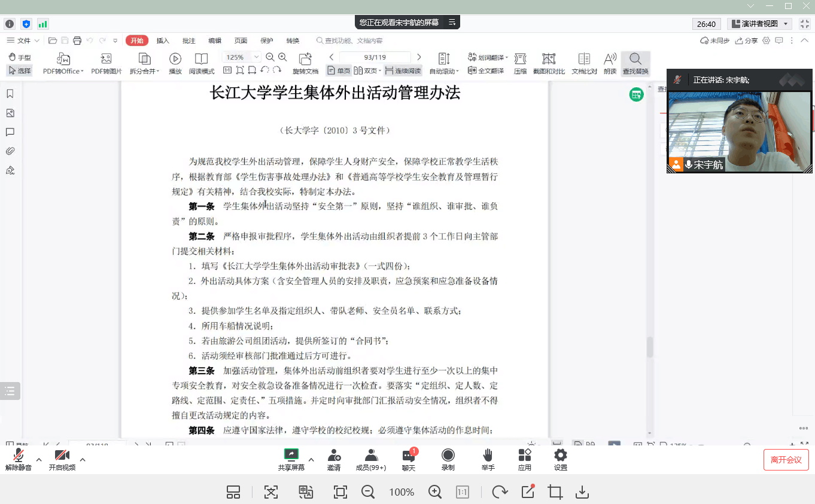Expand the 125% zoom level dropdown

(x=257, y=57)
